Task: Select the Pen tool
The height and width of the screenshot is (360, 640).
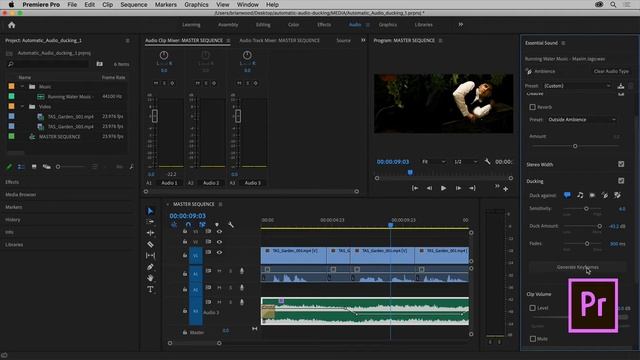Action: click(x=150, y=267)
